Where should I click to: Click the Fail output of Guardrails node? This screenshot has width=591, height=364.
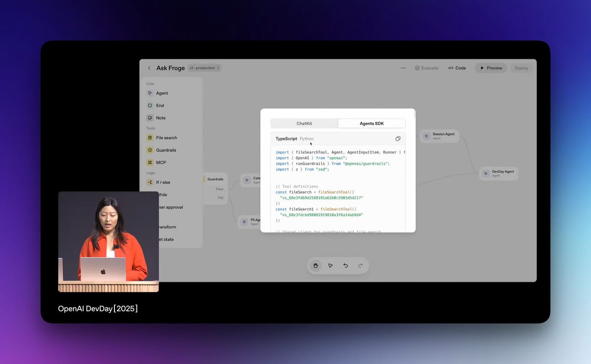pos(220,197)
